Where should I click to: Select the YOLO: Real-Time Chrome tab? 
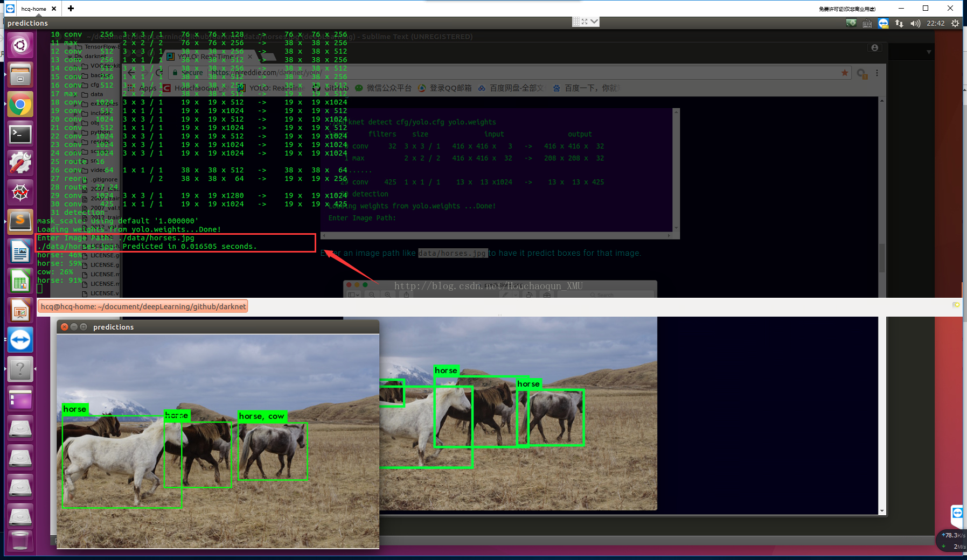(x=210, y=57)
